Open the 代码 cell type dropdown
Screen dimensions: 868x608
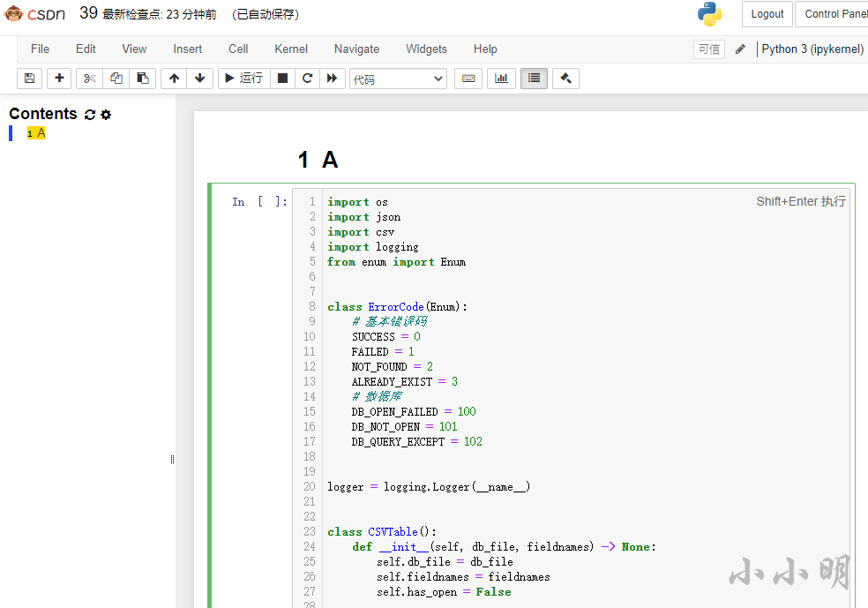point(398,79)
